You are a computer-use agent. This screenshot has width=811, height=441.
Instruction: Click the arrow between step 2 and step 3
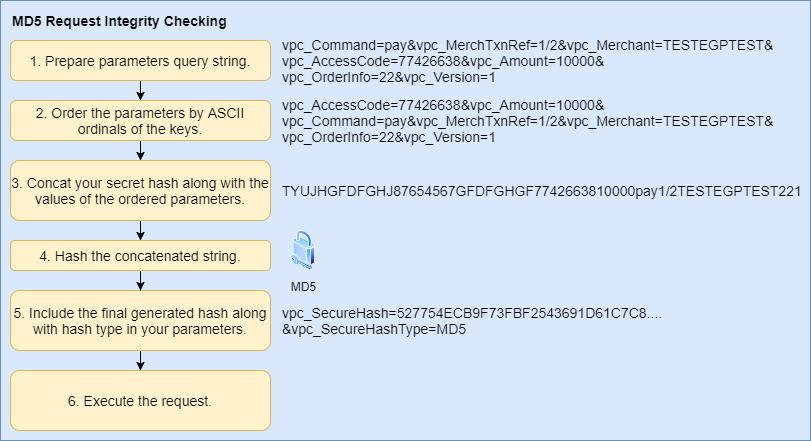point(141,150)
